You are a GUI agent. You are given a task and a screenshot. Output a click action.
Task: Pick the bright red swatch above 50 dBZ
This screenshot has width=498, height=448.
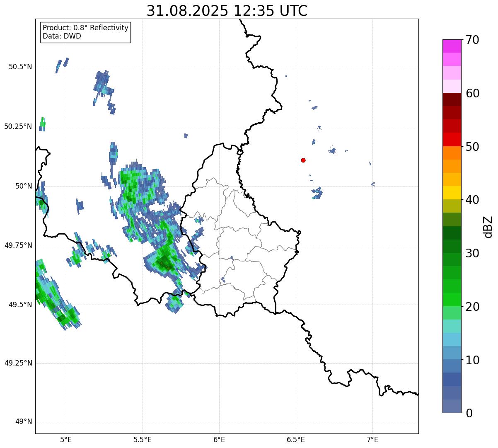click(x=452, y=140)
